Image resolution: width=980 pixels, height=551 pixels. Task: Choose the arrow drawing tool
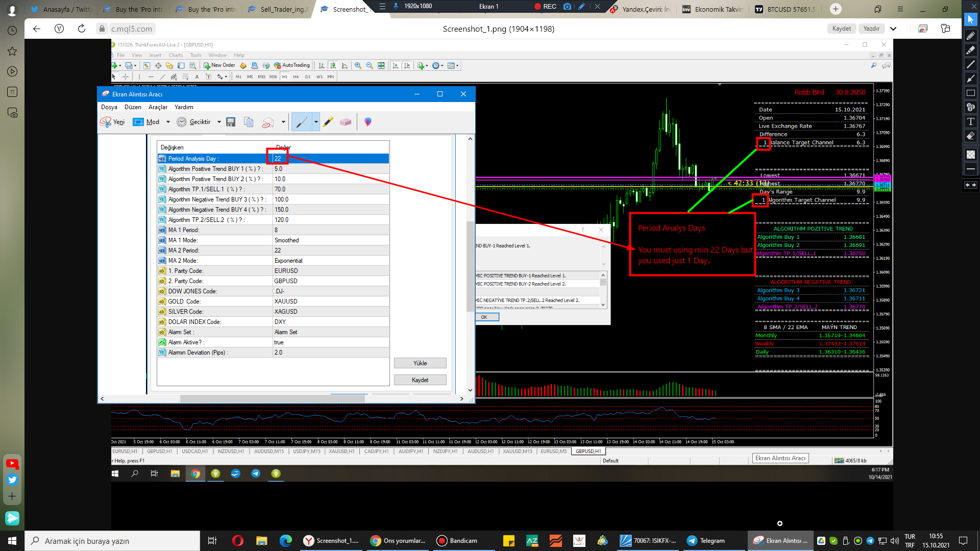[x=971, y=79]
